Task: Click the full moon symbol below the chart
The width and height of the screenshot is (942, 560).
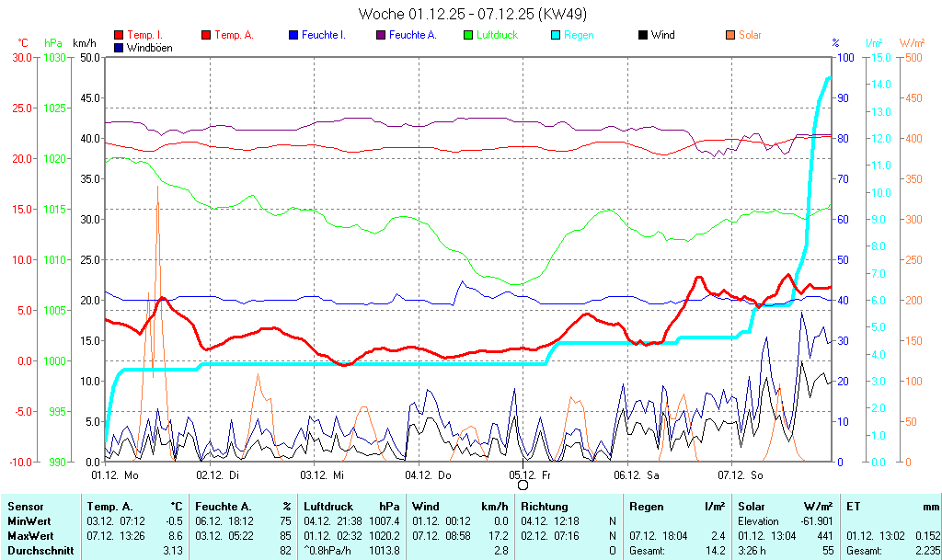Action: pyautogui.click(x=523, y=485)
